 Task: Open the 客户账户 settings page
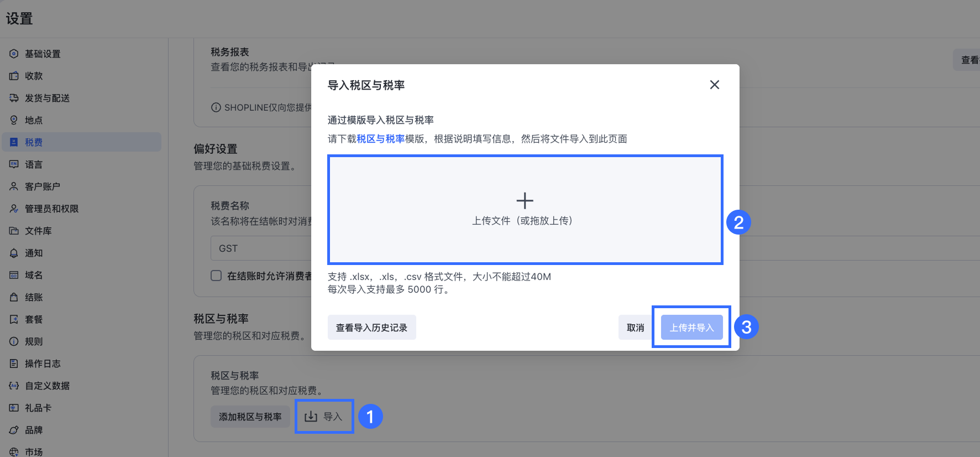82,186
